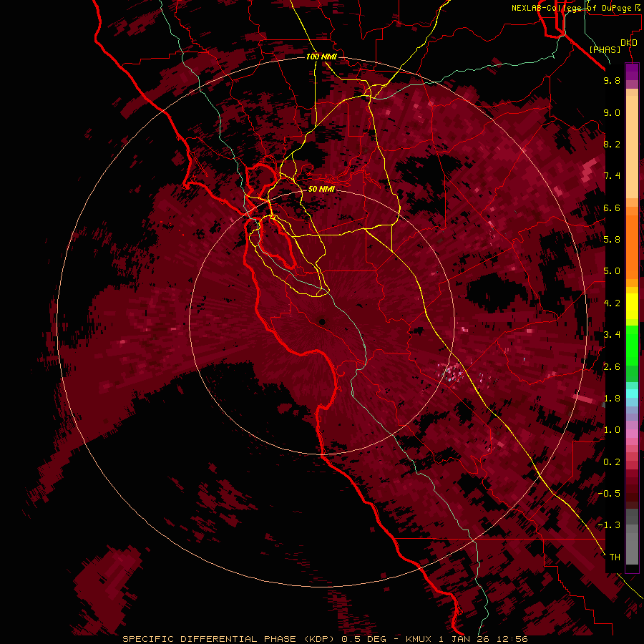Click the black radar site dot at map center

point(322,322)
